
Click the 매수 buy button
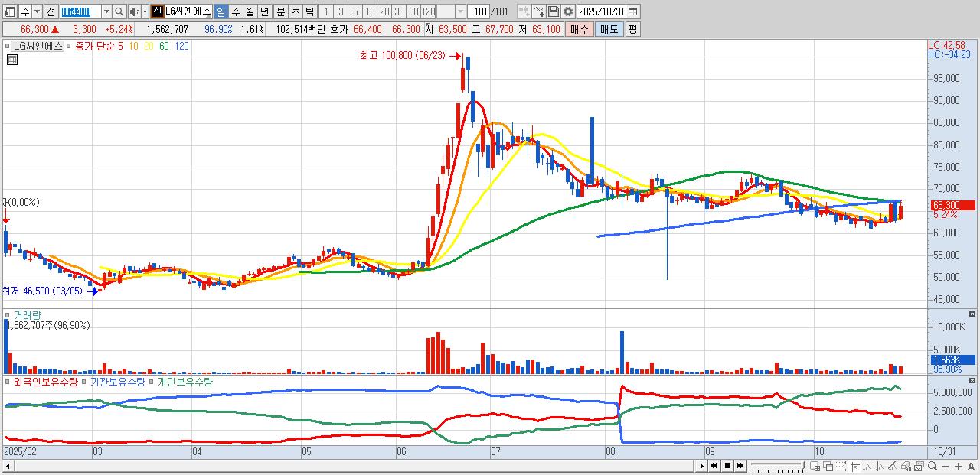click(x=580, y=29)
